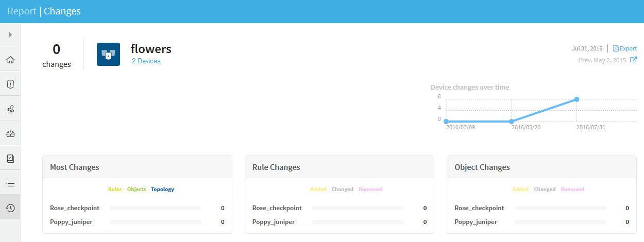
Task: Click the flowers device group icon
Action: [108, 54]
